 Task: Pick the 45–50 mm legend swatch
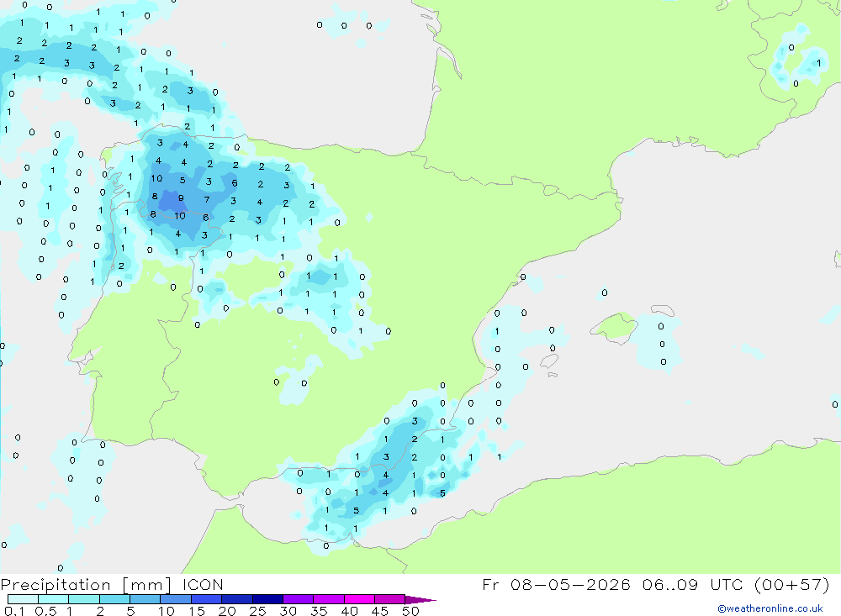pyautogui.click(x=389, y=599)
